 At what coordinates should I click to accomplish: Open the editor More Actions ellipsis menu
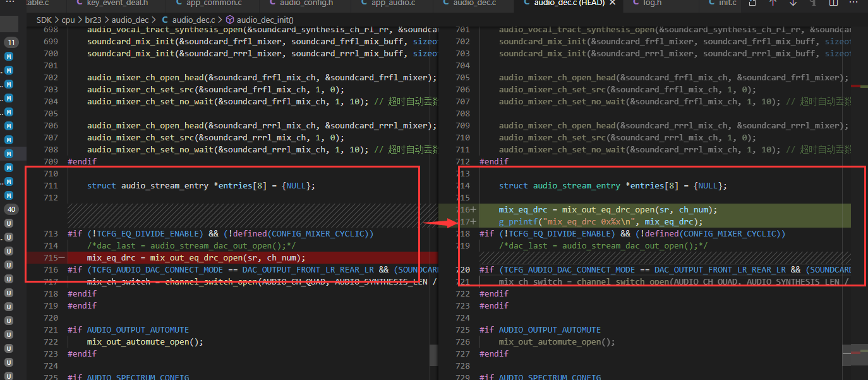coord(853,3)
